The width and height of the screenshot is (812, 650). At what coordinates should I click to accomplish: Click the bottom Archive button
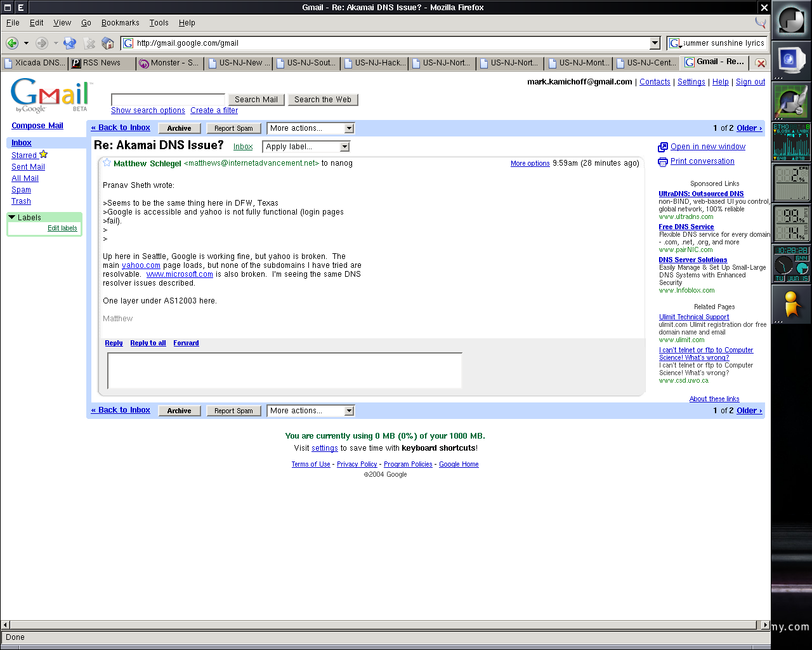(x=180, y=411)
